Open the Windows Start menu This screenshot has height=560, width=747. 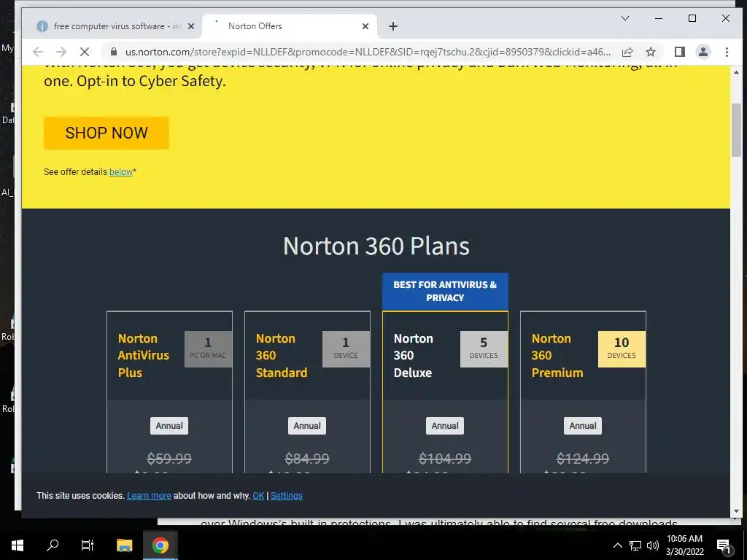[x=18, y=545]
